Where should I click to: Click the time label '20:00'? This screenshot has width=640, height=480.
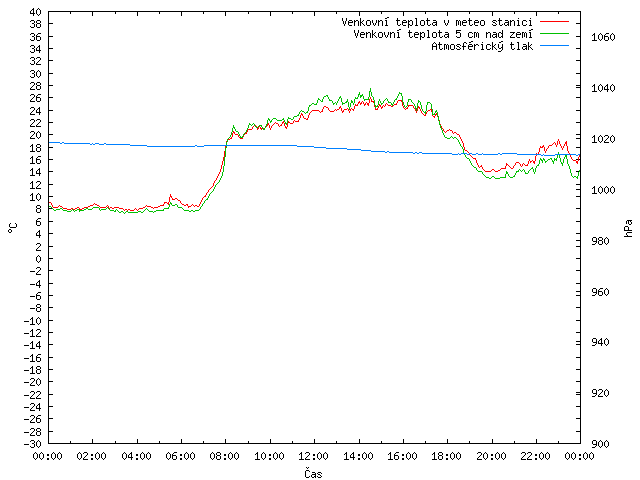(x=491, y=456)
